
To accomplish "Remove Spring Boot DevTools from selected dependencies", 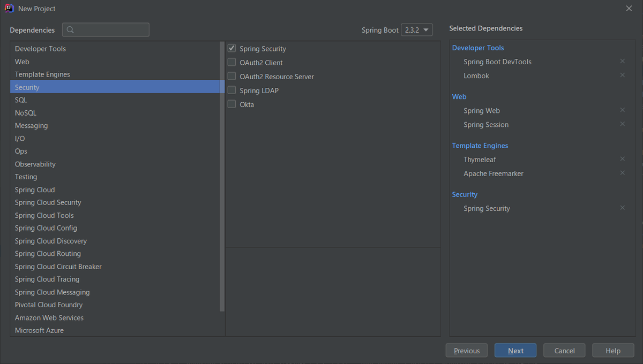I will [622, 62].
